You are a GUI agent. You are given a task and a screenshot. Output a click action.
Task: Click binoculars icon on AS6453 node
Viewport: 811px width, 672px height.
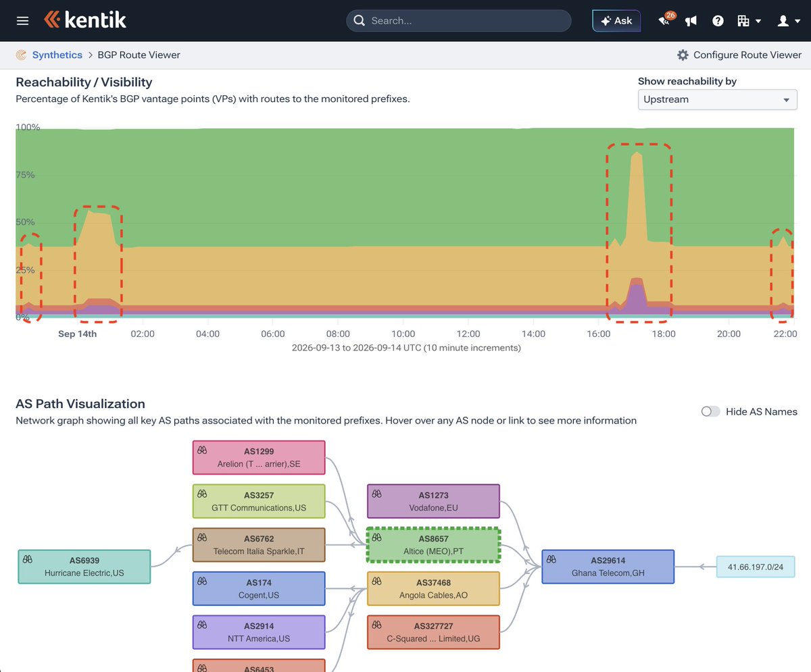(x=201, y=667)
